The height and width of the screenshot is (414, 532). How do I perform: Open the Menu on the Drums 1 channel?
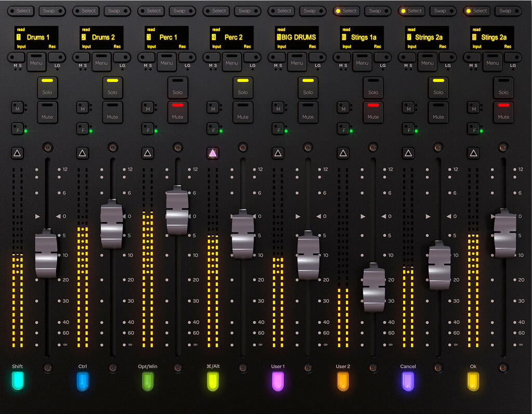36,63
